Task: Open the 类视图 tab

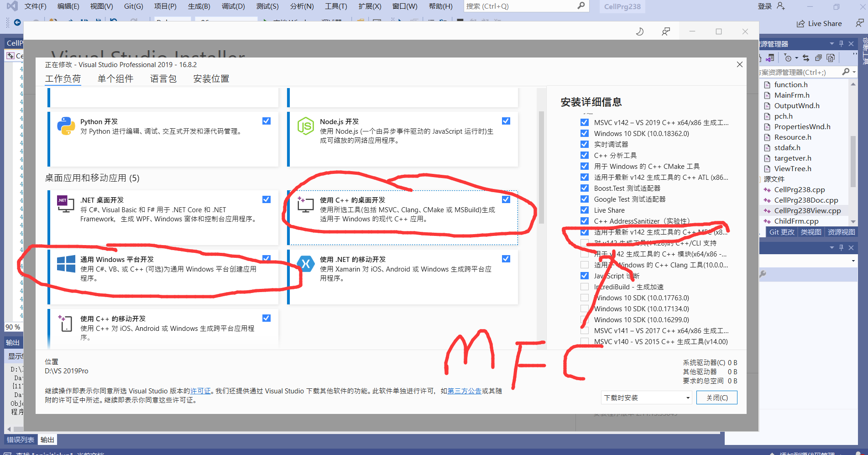Action: (811, 232)
